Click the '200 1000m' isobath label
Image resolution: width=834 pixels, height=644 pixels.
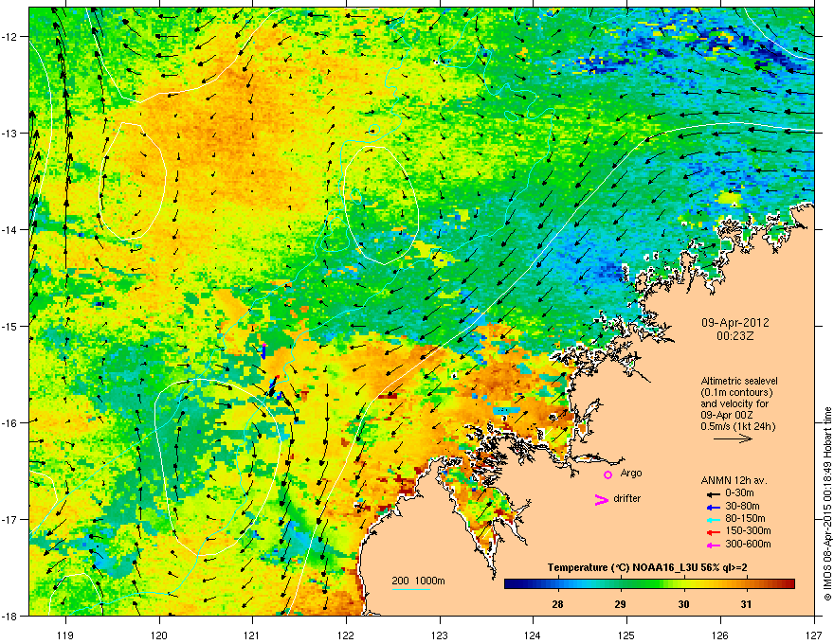418,581
